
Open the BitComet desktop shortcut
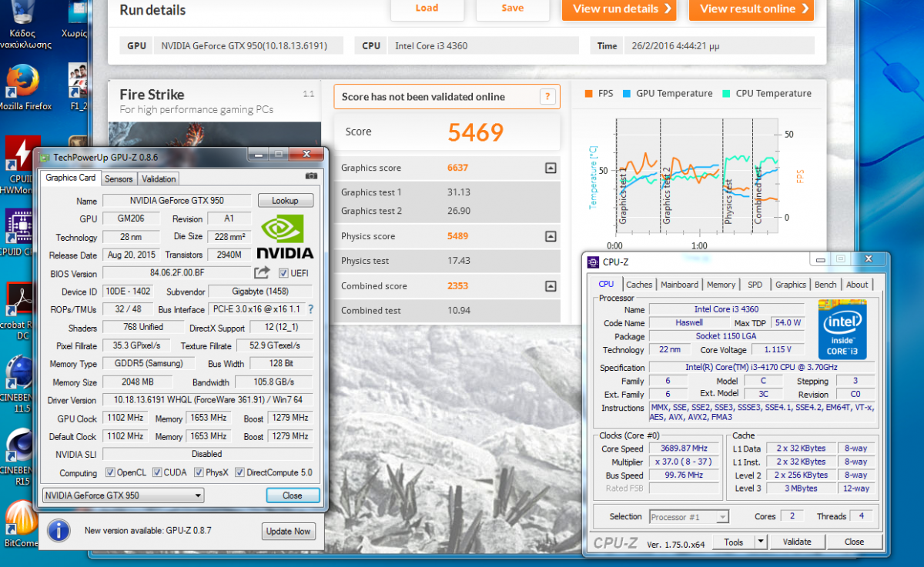(19, 523)
